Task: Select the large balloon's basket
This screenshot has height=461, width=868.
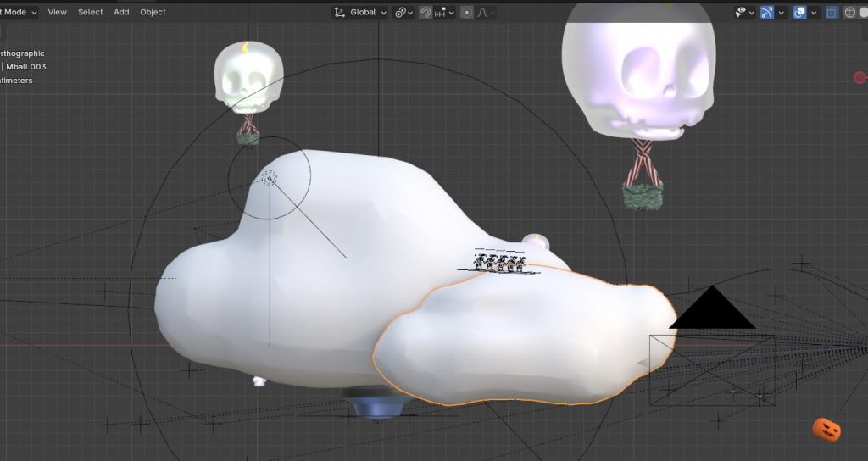Action: coord(643,197)
